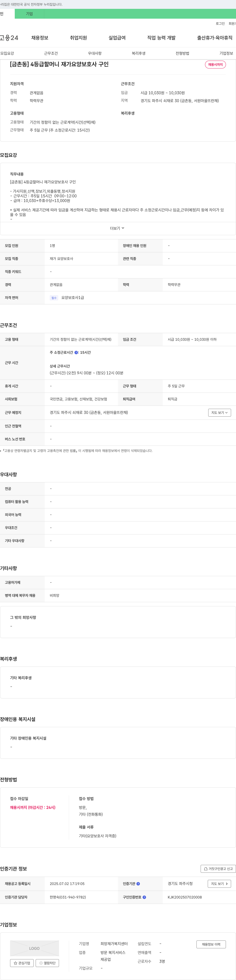This screenshot has width=236, height=980.
Task: Jump to the 모집요강 section tab
Action: point(7,53)
